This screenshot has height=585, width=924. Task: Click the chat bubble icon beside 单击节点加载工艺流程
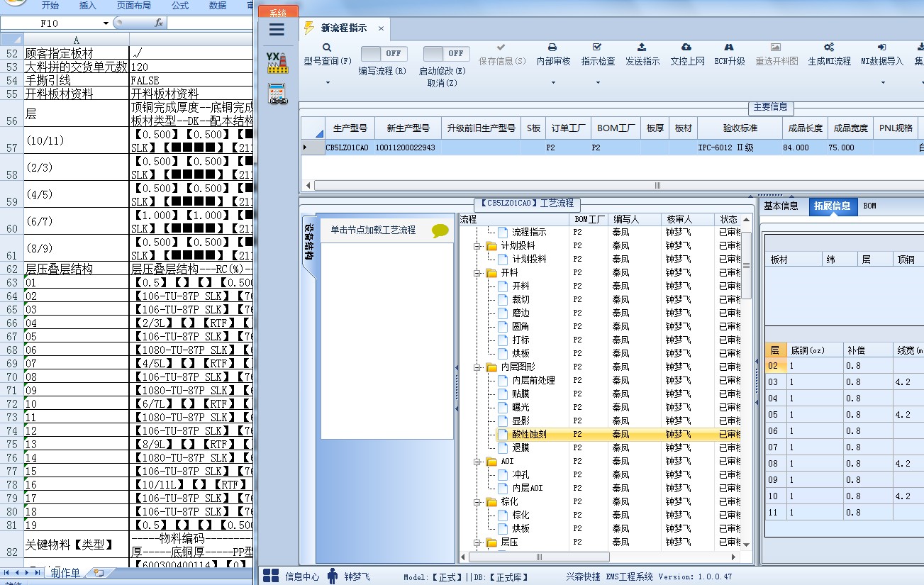pyautogui.click(x=440, y=230)
